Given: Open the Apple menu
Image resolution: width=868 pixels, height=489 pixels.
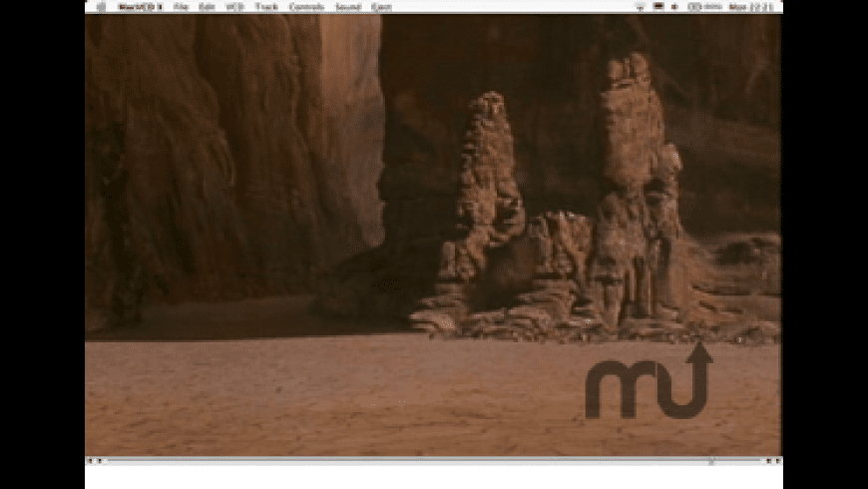Looking at the screenshot, I should (x=101, y=7).
